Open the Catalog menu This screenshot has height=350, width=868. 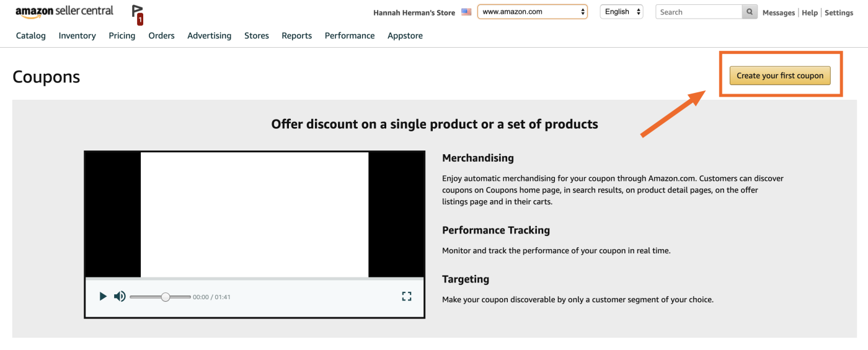click(31, 35)
